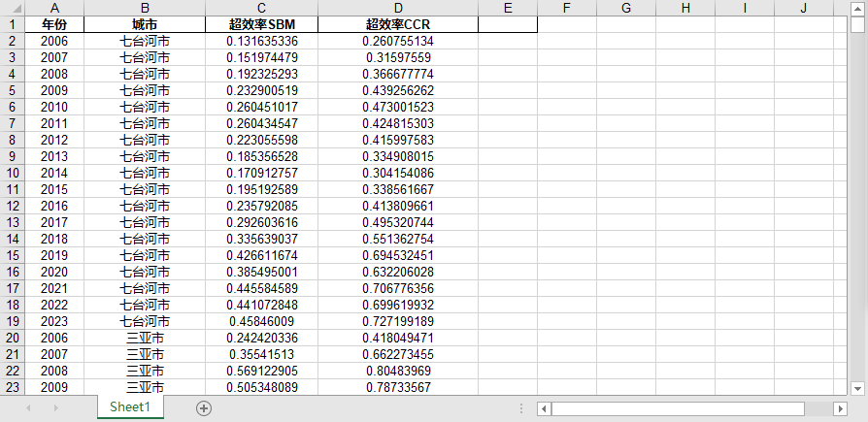Screen dimensions: 868x422
Task: Select cell with value 0.439256262
Action: (x=398, y=90)
